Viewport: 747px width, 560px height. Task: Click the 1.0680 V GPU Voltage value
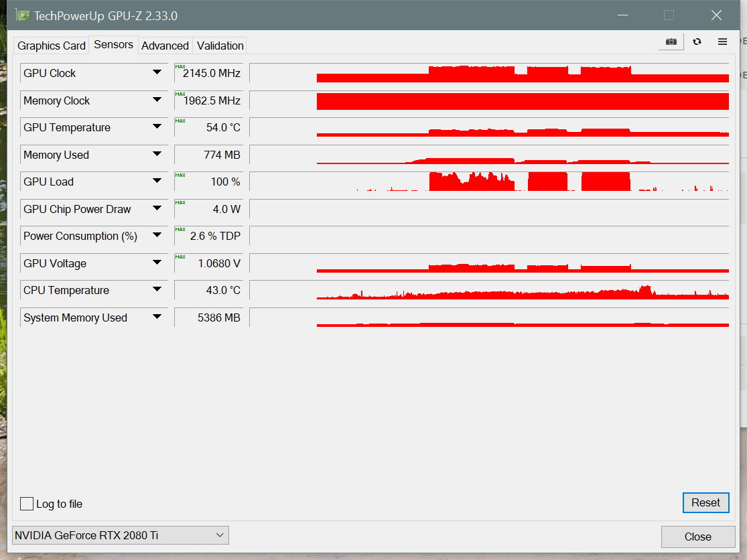208,263
